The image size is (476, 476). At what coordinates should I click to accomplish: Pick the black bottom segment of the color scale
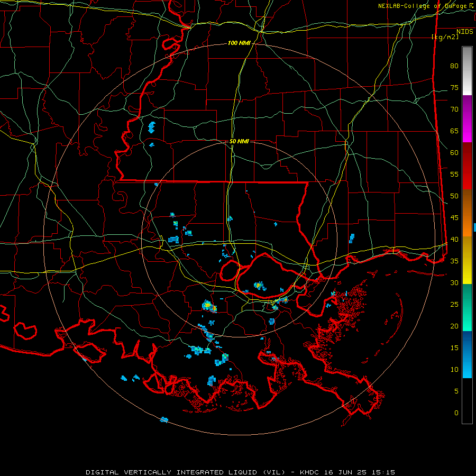pos(467,401)
